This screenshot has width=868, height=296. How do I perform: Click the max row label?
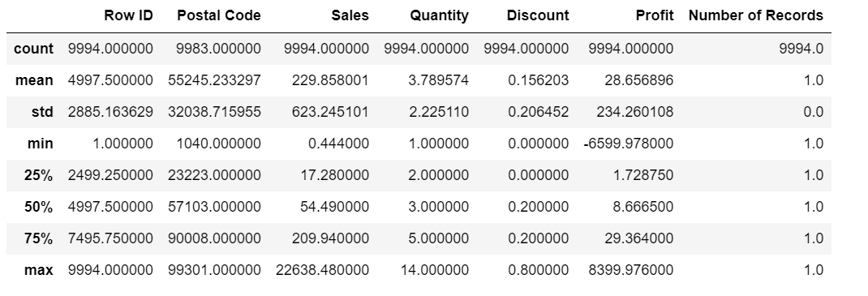(x=39, y=271)
